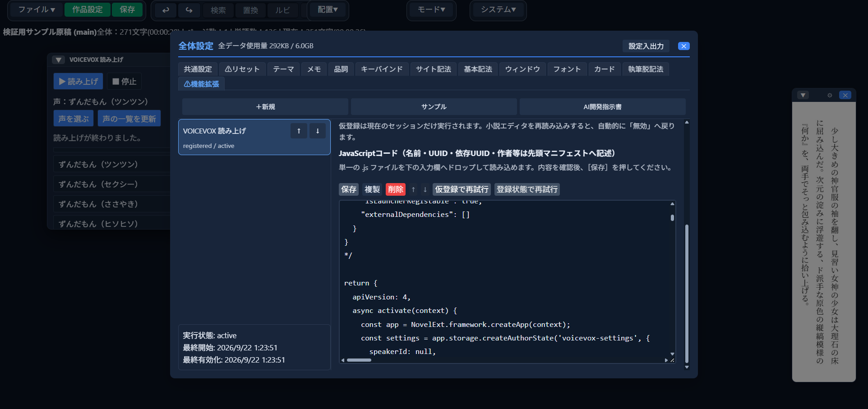Close the 全体設定 dialog

pyautogui.click(x=684, y=46)
